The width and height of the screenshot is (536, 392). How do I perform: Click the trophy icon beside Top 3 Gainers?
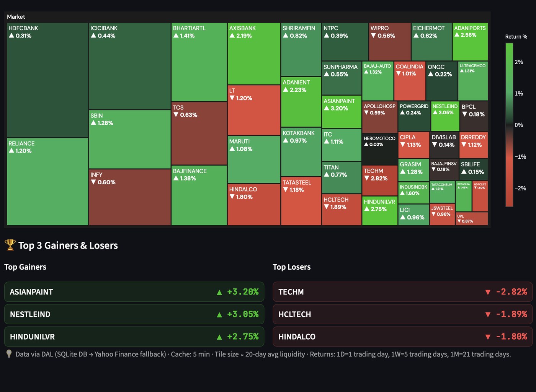(10, 245)
